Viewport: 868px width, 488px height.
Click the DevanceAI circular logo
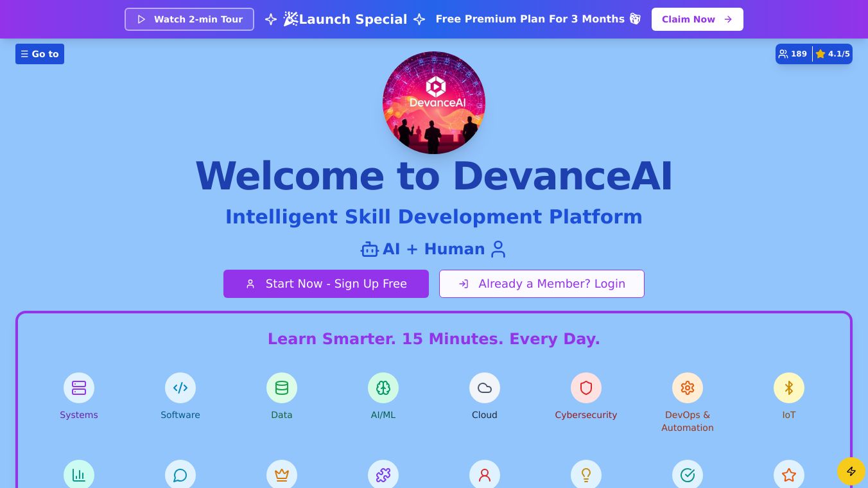click(x=434, y=103)
